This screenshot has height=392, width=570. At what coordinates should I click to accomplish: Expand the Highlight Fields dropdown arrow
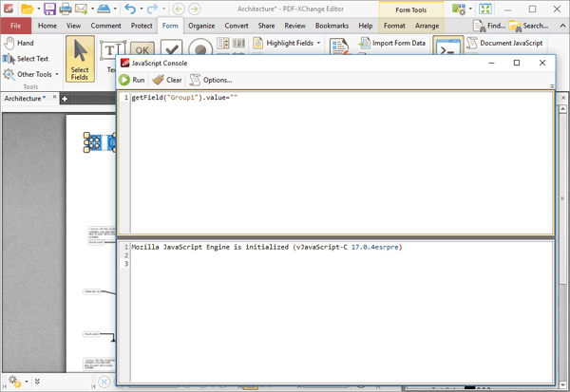coord(319,43)
